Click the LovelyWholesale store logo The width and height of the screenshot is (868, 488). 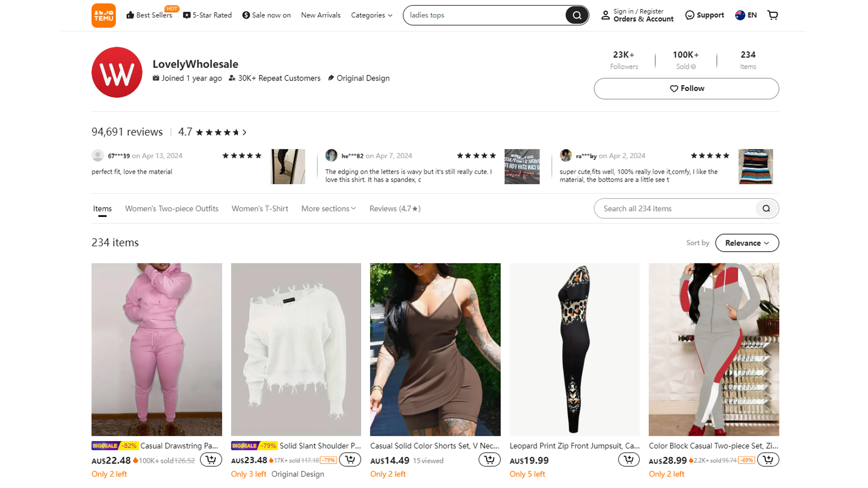click(117, 72)
